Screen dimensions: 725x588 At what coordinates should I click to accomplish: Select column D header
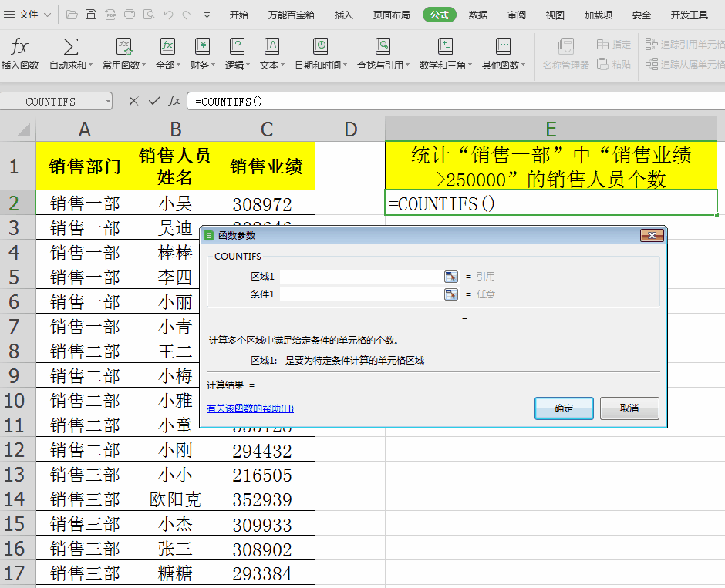pos(350,129)
